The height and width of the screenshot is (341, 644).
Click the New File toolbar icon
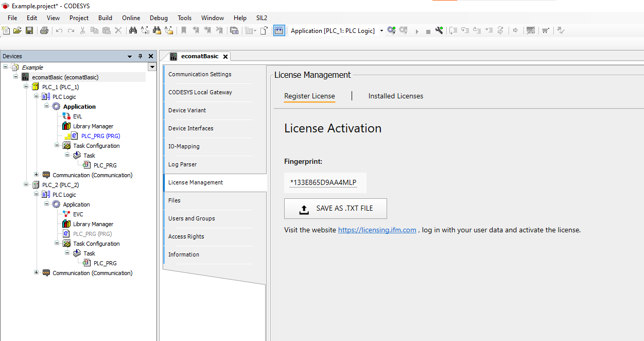[6, 31]
